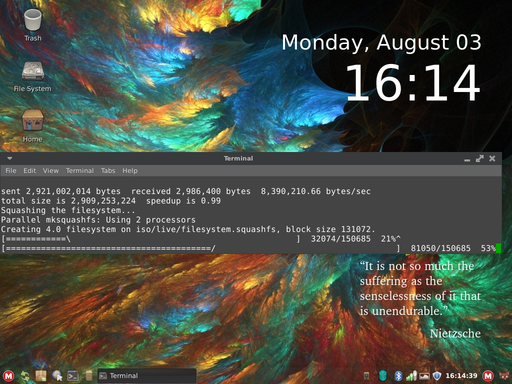Click the "32074/150685" progress count
This screenshot has width=512, height=384.
(341, 239)
